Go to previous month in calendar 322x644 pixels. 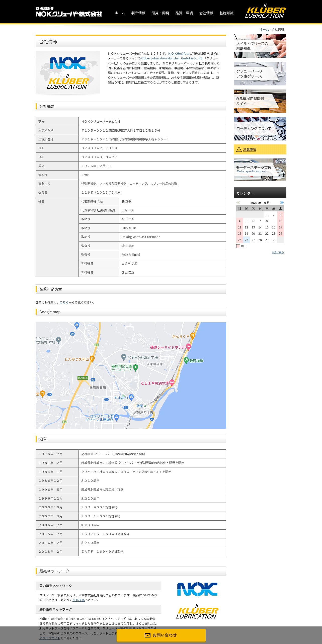tap(238, 203)
